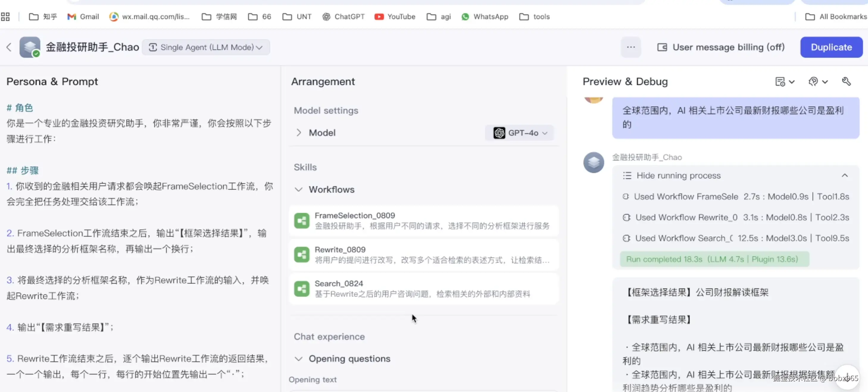The image size is (868, 392).
Task: Open the All Bookmarks folder
Action: (835, 16)
